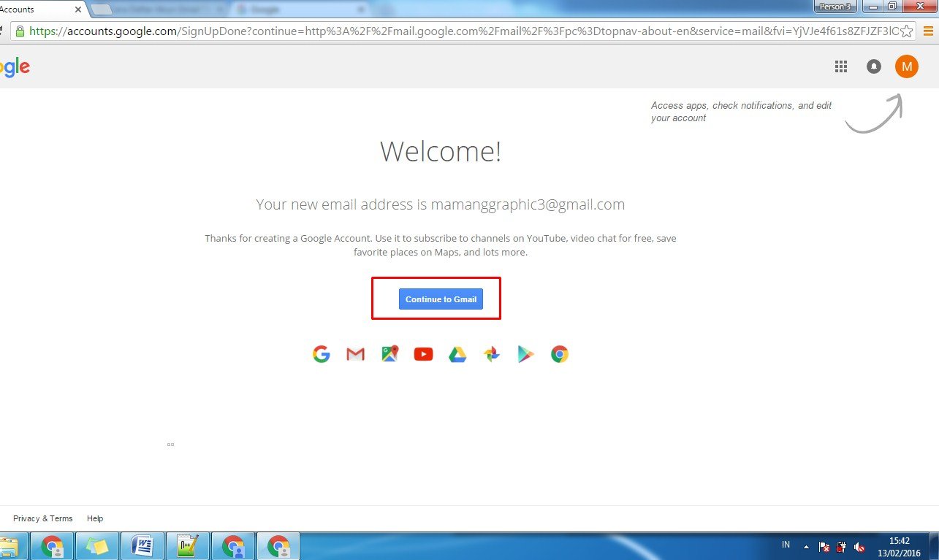Close the Accounts tab
This screenshot has width=939, height=560.
tap(78, 9)
